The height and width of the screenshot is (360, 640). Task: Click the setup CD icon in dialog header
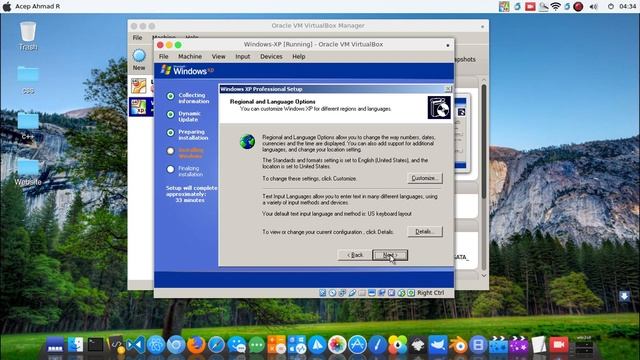(x=439, y=107)
